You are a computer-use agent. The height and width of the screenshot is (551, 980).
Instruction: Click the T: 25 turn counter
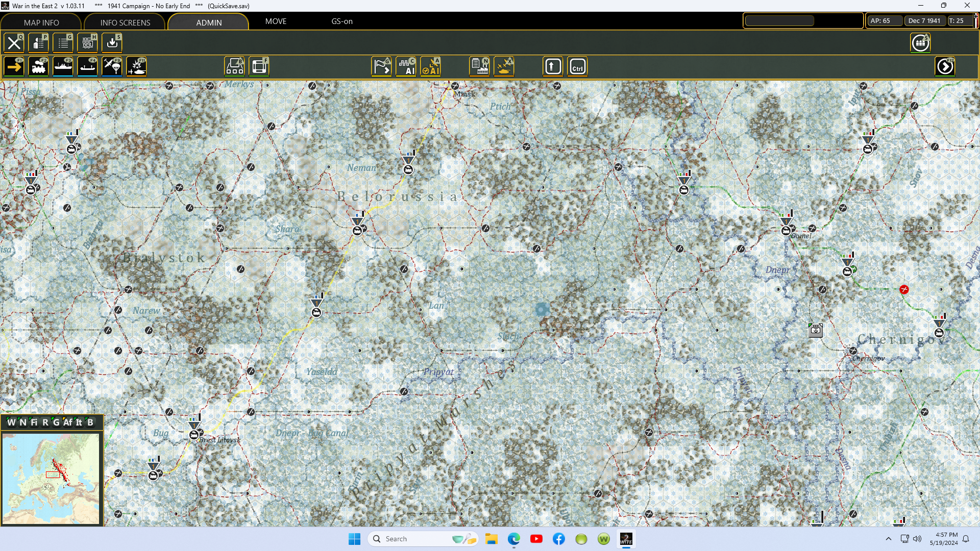click(960, 21)
